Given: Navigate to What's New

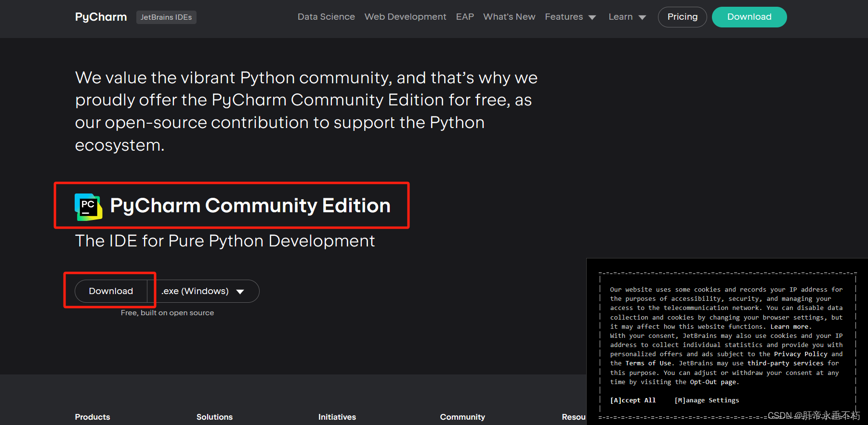Looking at the screenshot, I should (509, 17).
